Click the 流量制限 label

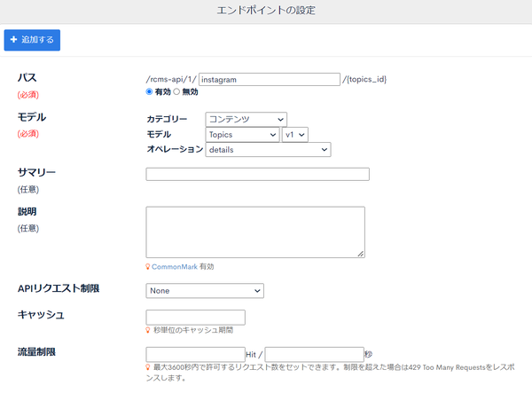click(x=36, y=352)
